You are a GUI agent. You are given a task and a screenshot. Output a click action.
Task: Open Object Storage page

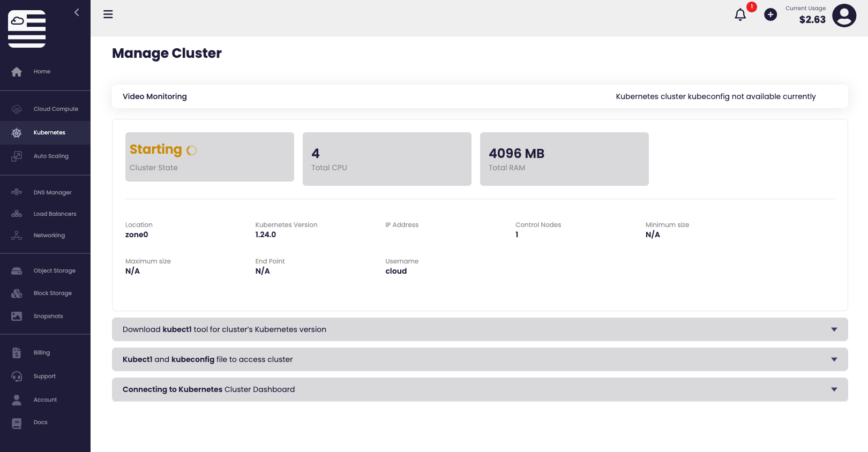pyautogui.click(x=54, y=271)
